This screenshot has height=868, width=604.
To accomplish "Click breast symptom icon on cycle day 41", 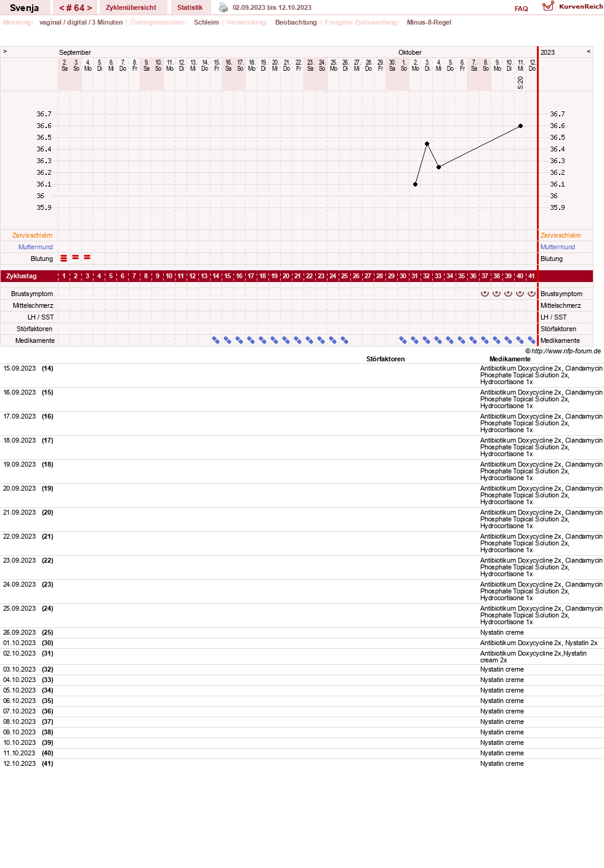I will pos(532,293).
